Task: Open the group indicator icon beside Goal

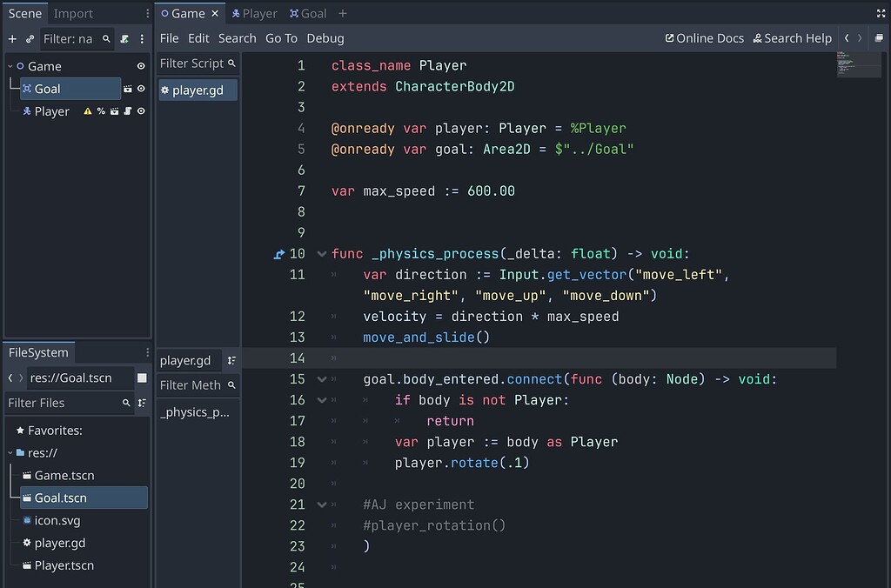Action: (129, 88)
